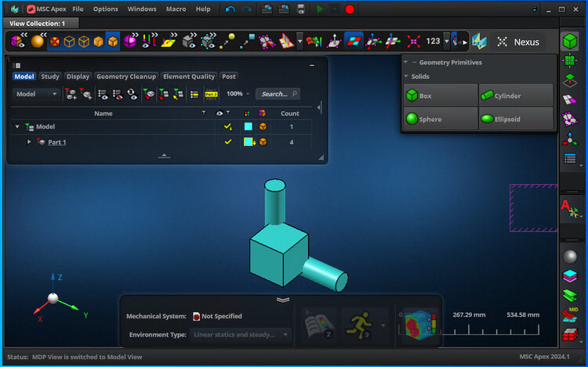Image resolution: width=588 pixels, height=367 pixels.
Task: Open the Model filter dropdown in browser
Action: pyautogui.click(x=37, y=94)
